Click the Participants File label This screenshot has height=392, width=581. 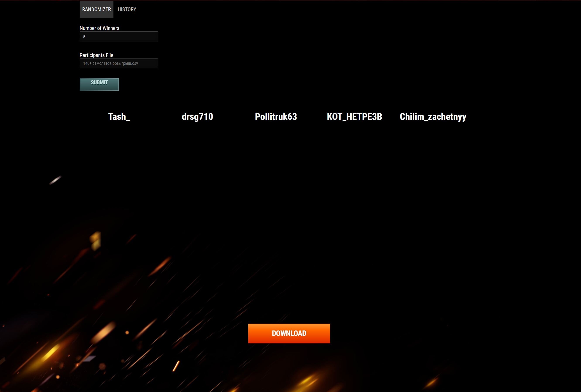96,55
